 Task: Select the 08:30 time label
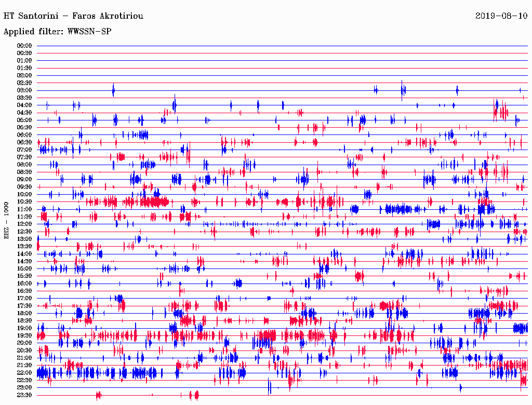point(24,172)
